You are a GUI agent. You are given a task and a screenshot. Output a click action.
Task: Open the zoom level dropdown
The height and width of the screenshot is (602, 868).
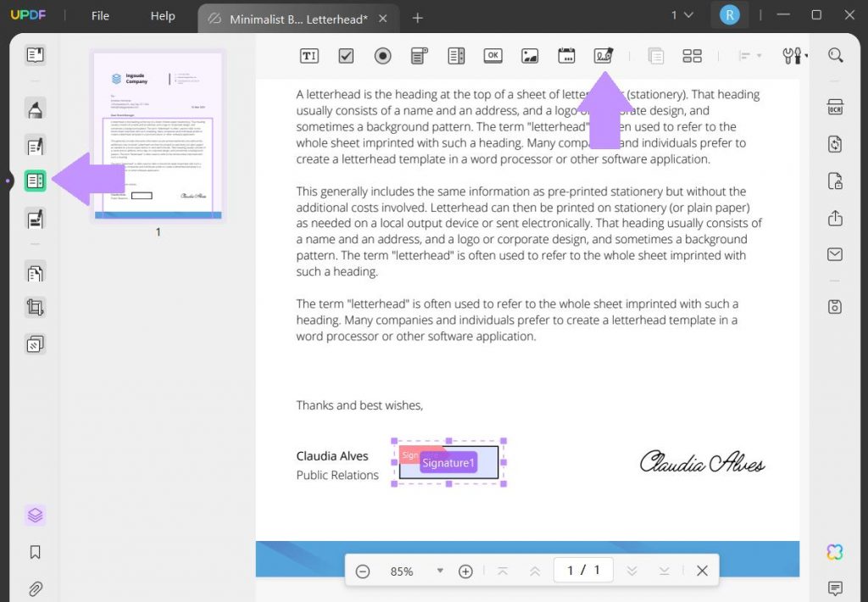click(x=440, y=571)
